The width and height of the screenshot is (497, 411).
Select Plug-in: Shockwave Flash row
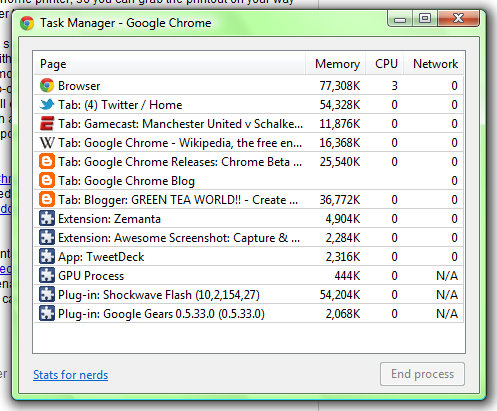click(x=249, y=295)
